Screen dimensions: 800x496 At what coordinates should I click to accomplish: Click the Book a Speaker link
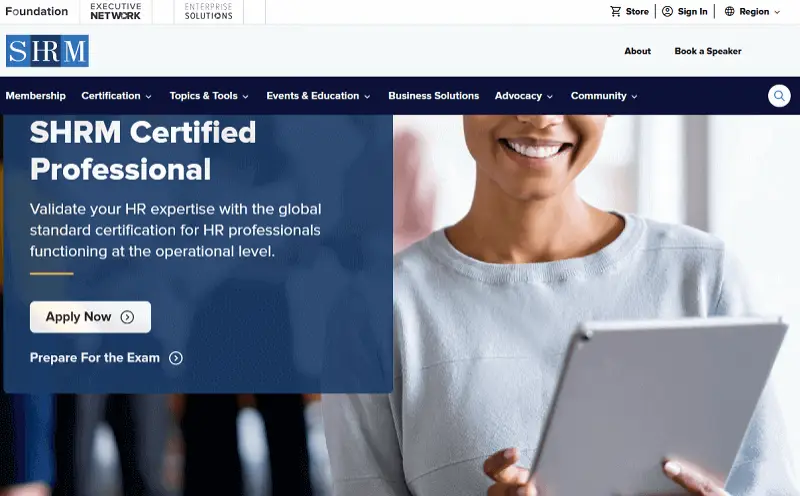[x=708, y=51]
